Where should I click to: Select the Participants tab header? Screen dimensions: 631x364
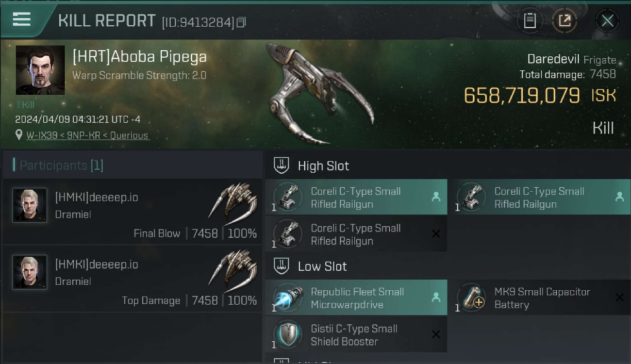58,165
